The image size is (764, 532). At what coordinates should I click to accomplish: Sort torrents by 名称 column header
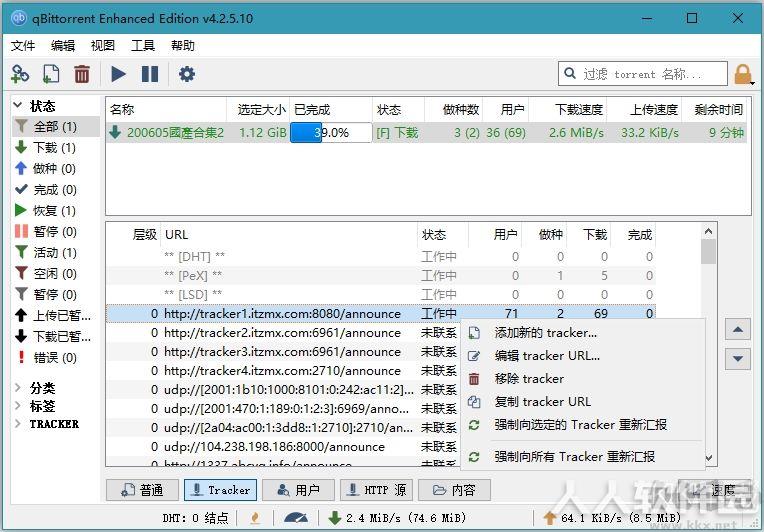(166, 110)
